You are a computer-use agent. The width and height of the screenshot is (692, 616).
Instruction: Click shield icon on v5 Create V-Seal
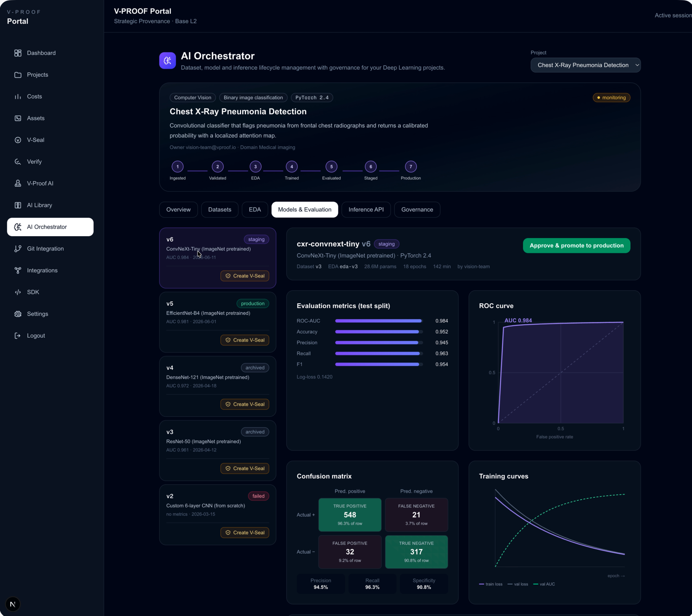pos(228,340)
